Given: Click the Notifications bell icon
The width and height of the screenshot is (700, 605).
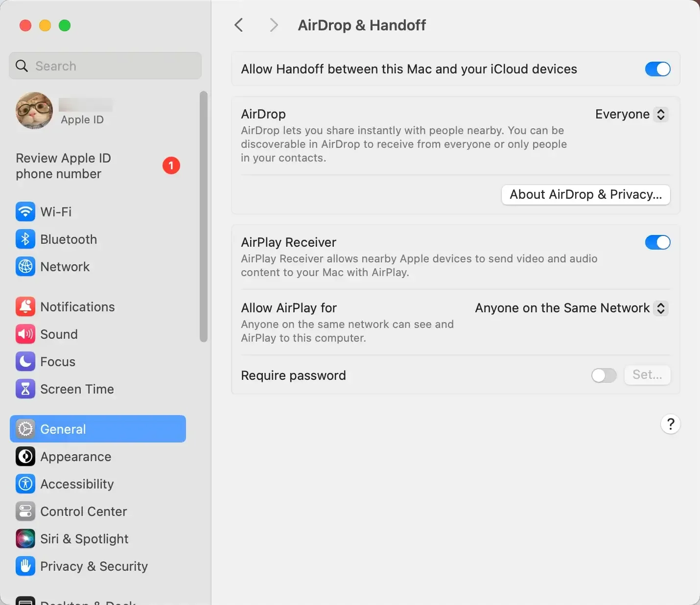Looking at the screenshot, I should [25, 307].
